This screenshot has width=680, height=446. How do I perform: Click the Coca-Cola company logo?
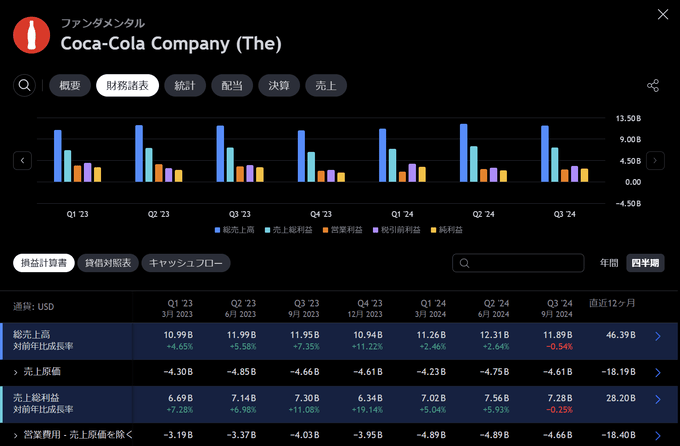point(32,35)
